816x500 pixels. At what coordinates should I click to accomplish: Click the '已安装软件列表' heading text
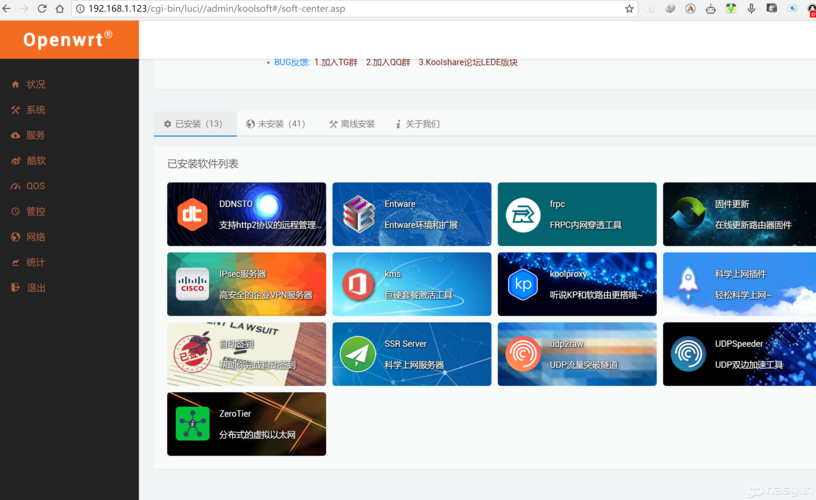click(x=202, y=164)
